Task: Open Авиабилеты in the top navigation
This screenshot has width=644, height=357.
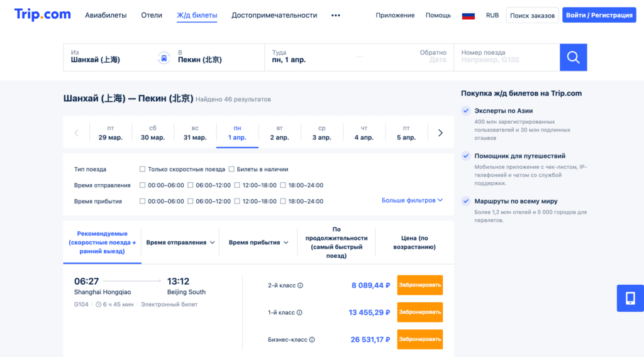Action: point(106,15)
